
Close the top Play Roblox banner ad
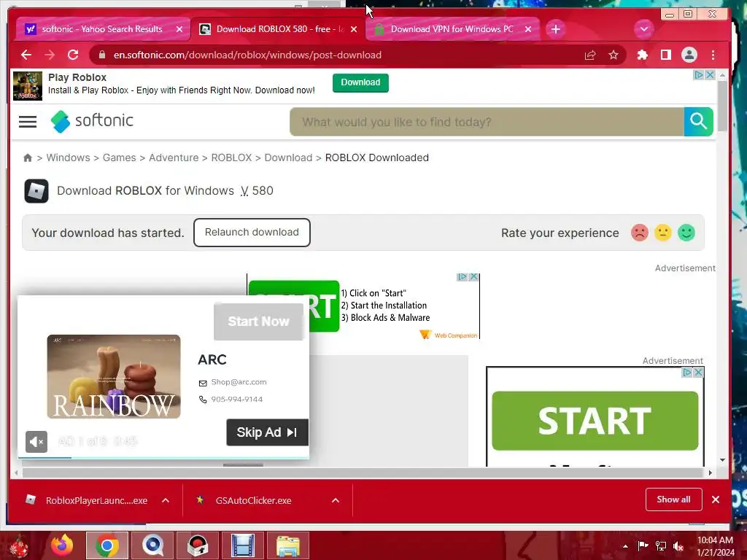point(710,75)
